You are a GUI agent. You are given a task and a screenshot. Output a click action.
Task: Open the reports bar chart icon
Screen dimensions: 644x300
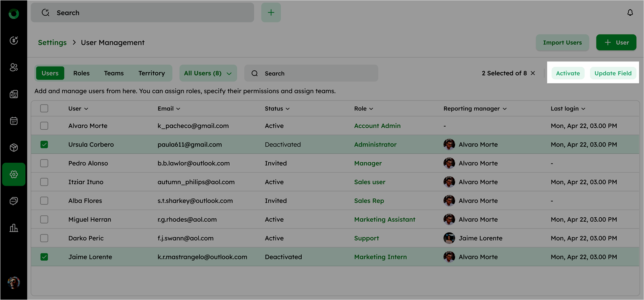14,228
